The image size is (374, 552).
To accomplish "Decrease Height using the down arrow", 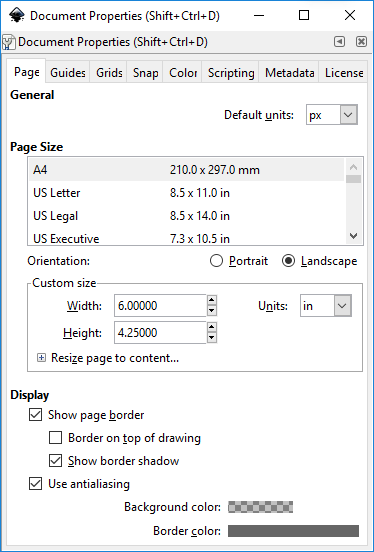I will [x=212, y=338].
